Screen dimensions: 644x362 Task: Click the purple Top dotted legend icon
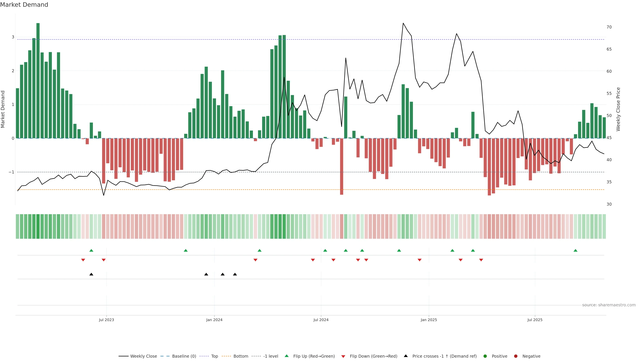click(x=204, y=356)
